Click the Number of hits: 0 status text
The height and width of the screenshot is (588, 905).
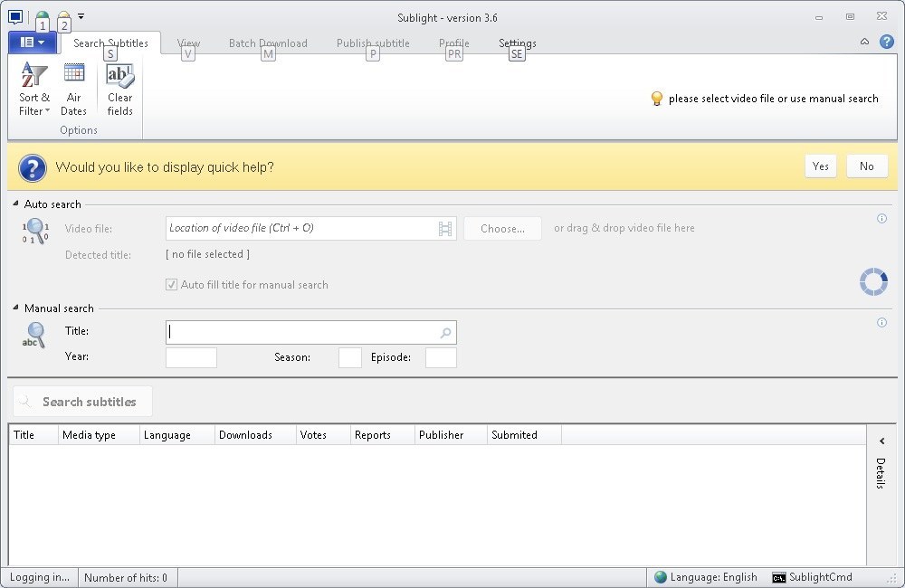(x=125, y=578)
